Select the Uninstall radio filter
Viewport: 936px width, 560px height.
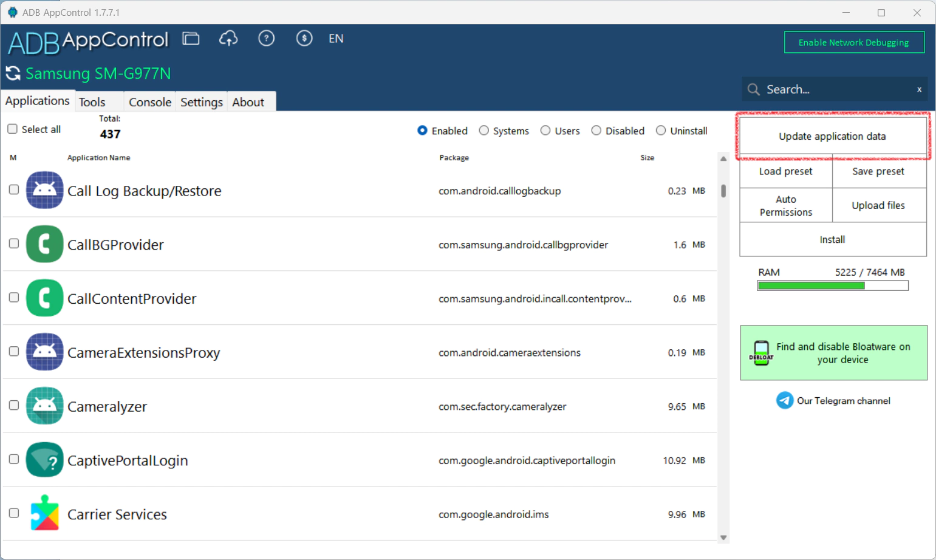pos(661,131)
